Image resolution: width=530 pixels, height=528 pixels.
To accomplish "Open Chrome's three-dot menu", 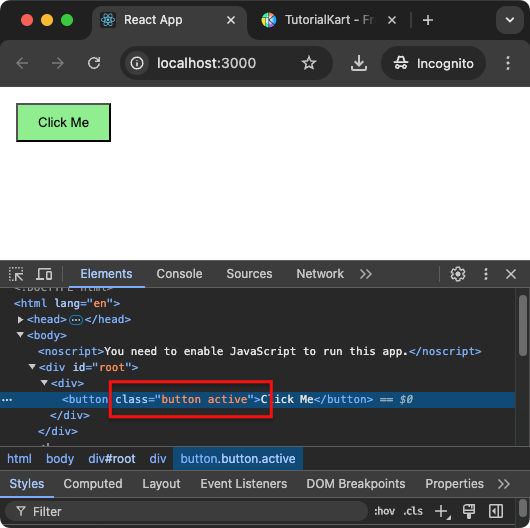I will 508,63.
